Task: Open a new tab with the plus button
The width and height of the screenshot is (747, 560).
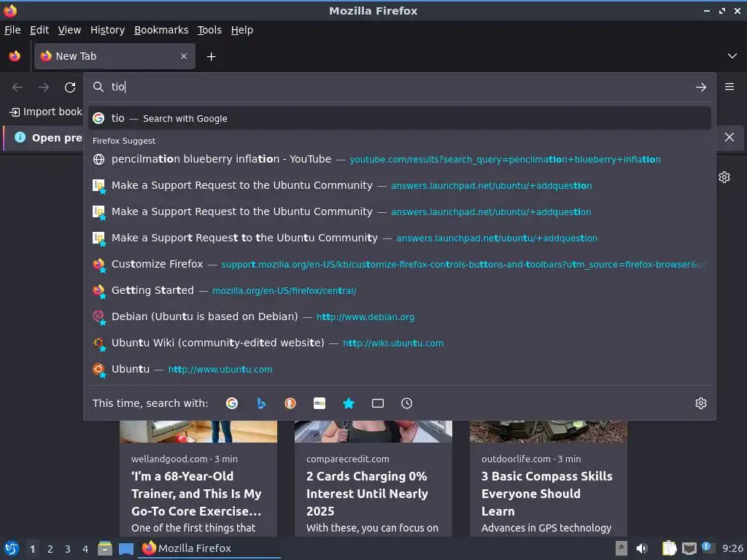Action: 211,57
